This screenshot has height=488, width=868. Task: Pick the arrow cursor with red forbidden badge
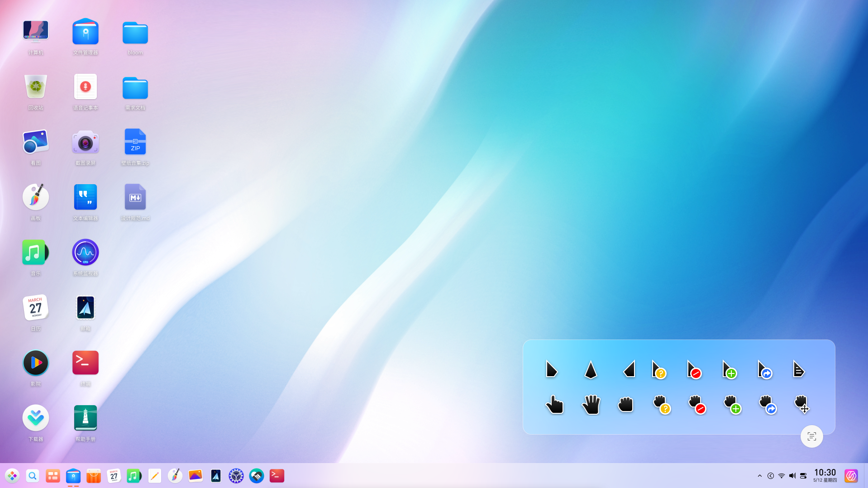[694, 370]
